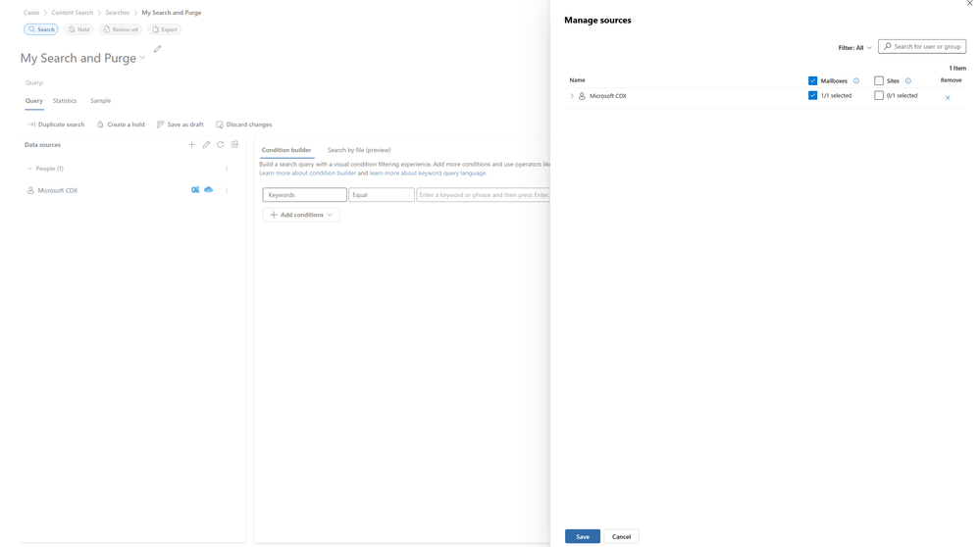This screenshot has width=980, height=547.
Task: Toggle the Mailboxes header checkbox
Action: tap(812, 80)
